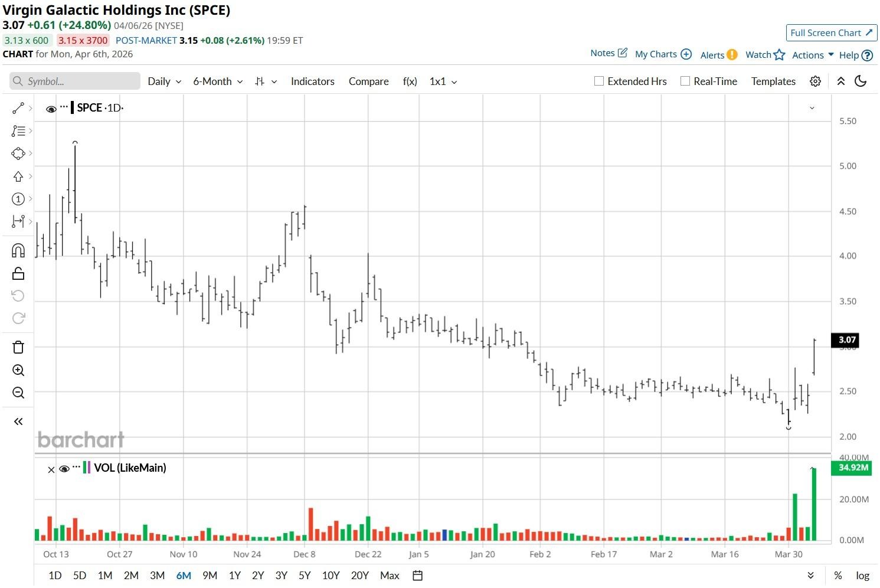Viewport: 880px width, 588px height.
Task: Zoom out on the chart
Action: point(18,393)
